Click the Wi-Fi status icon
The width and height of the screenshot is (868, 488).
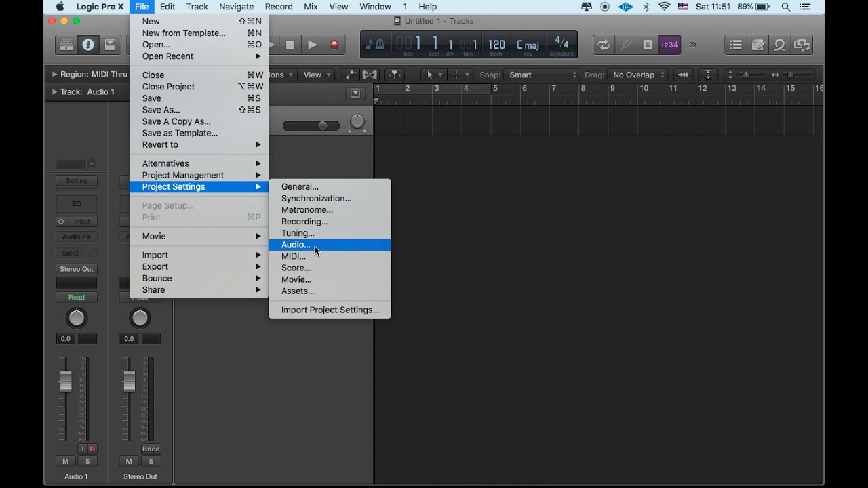(665, 7)
